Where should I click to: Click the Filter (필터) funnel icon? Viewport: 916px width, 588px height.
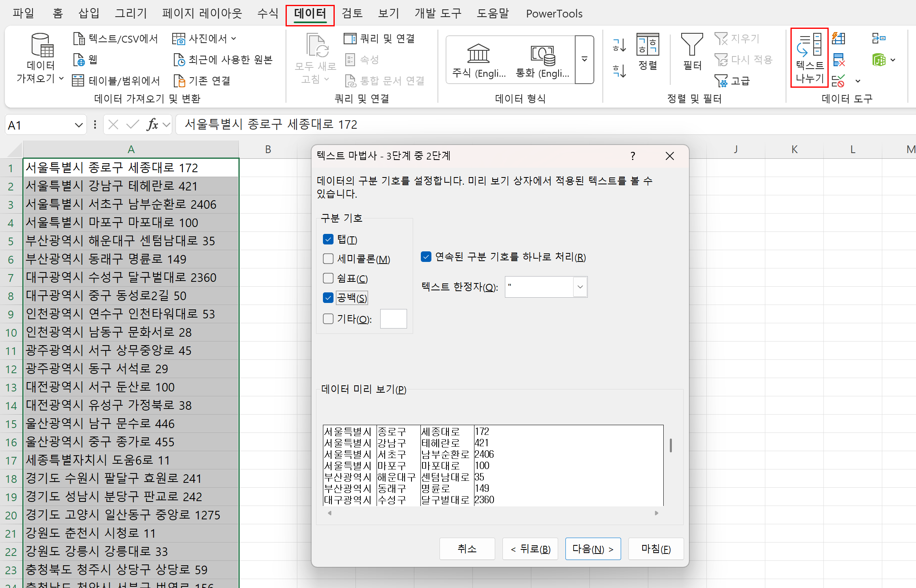[692, 45]
